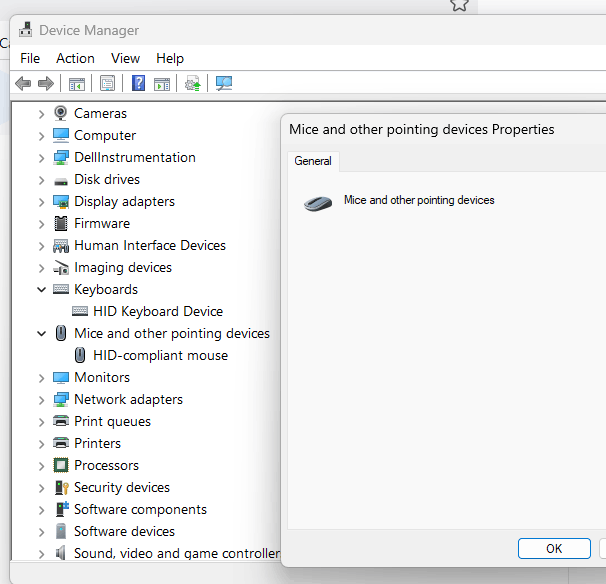The height and width of the screenshot is (584, 606).
Task: Select Mice and other pointing devices category
Action: click(172, 333)
